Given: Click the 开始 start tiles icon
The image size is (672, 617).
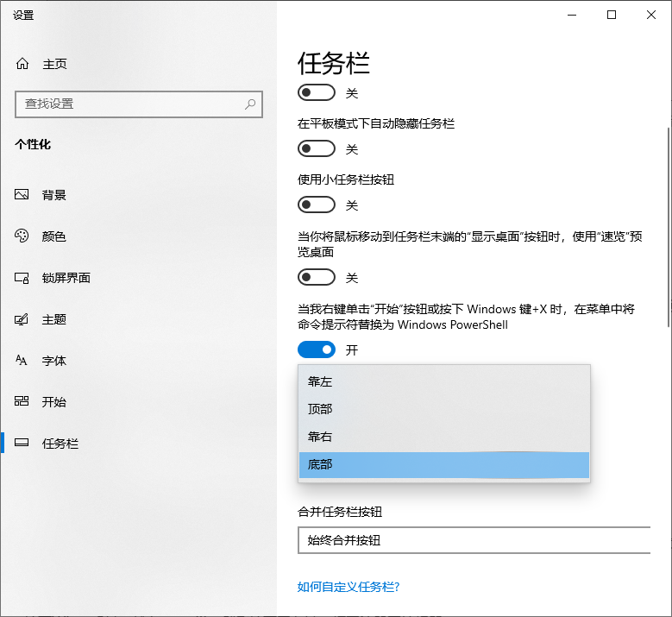Looking at the screenshot, I should [22, 401].
